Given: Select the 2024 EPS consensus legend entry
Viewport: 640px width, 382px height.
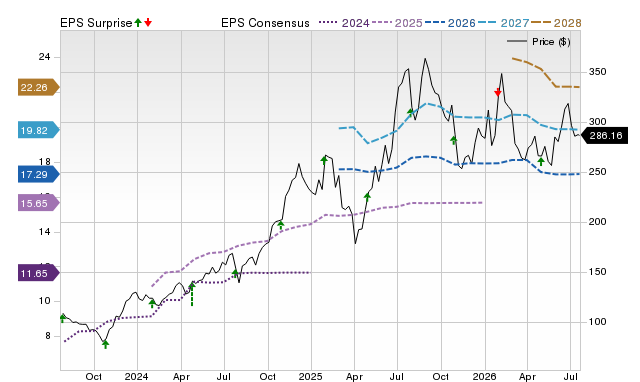Looking at the screenshot, I should pos(344,23).
